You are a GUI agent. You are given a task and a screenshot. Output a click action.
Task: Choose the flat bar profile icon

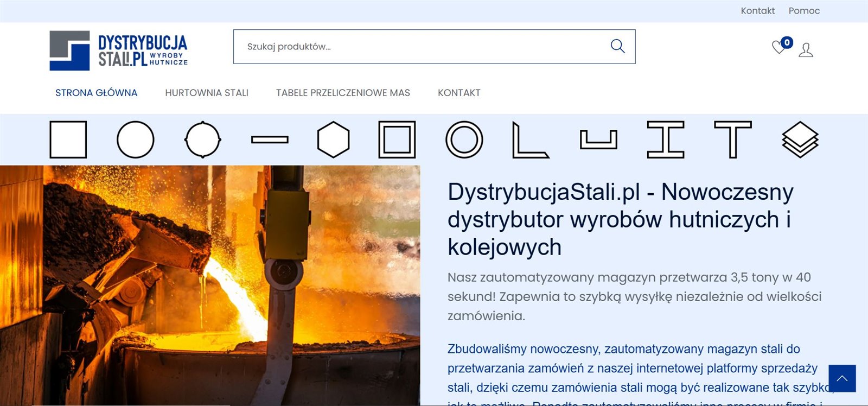[x=270, y=139]
